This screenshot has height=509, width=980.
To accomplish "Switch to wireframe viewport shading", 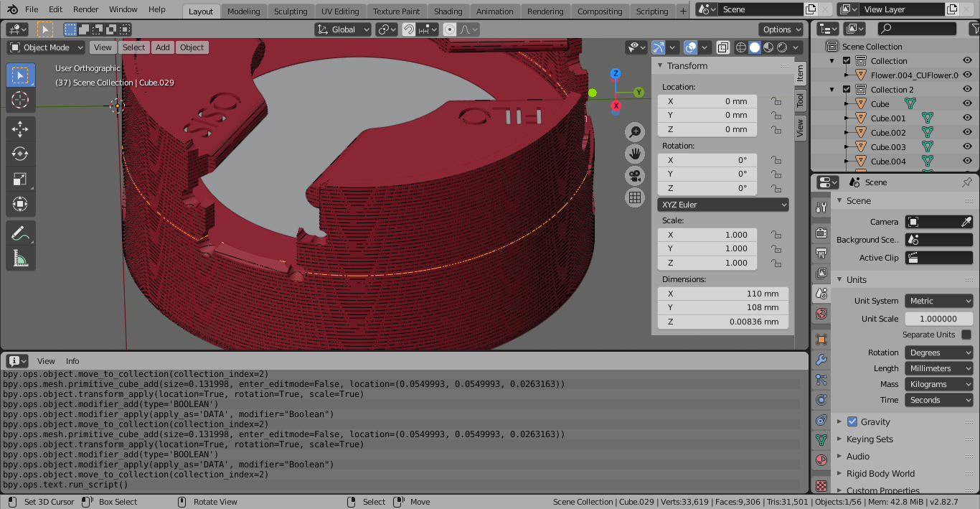I will click(x=741, y=47).
